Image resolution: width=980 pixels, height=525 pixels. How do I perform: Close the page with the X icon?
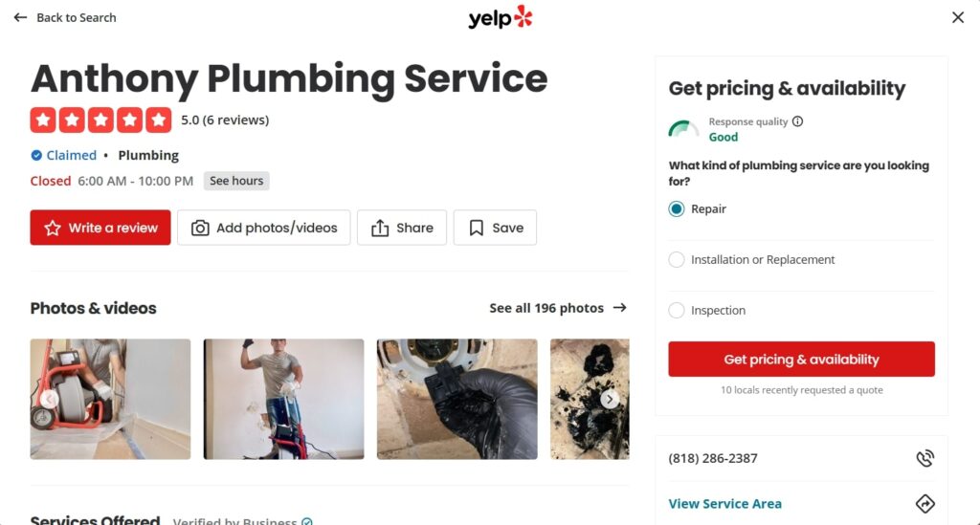(958, 17)
